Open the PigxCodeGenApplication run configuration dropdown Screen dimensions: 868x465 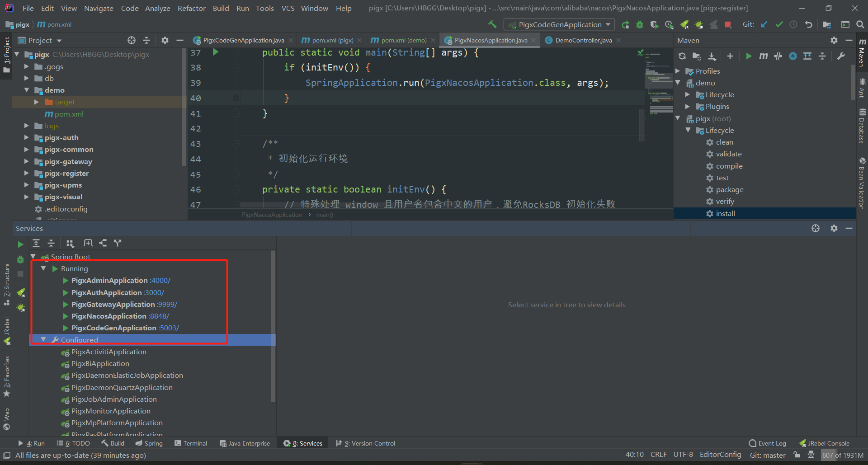coord(559,24)
